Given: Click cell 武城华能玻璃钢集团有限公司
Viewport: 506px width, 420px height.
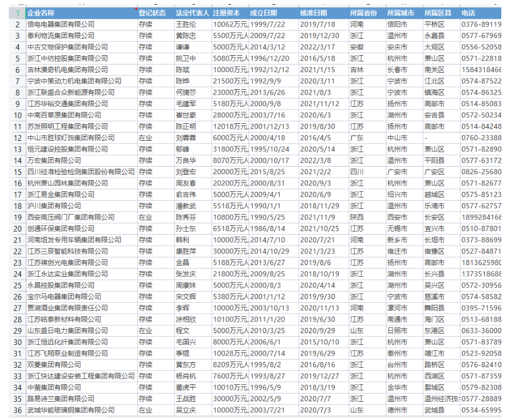Looking at the screenshot, I should coord(81,410).
